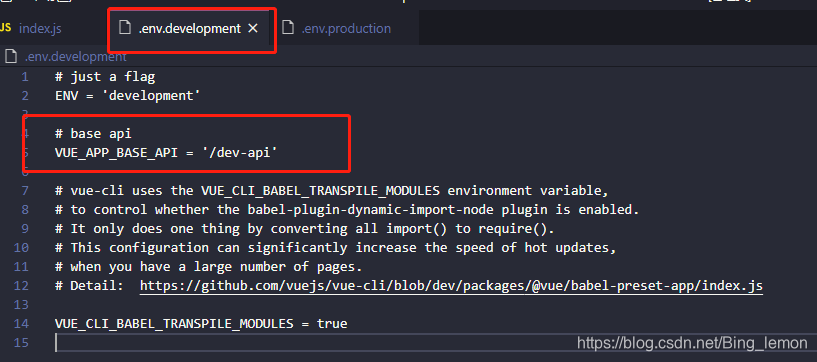This screenshot has height=362, width=817.
Task: Click line number 1 in gutter
Action: (x=25, y=77)
